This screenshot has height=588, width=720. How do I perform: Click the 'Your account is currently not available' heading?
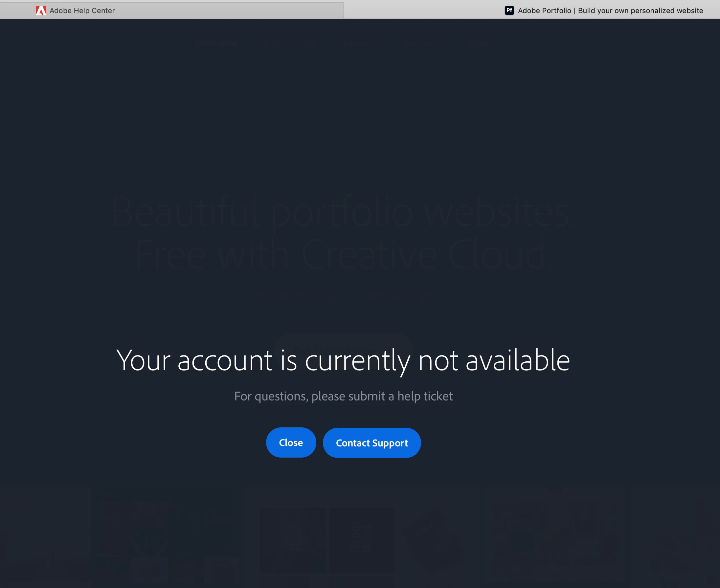coord(343,360)
